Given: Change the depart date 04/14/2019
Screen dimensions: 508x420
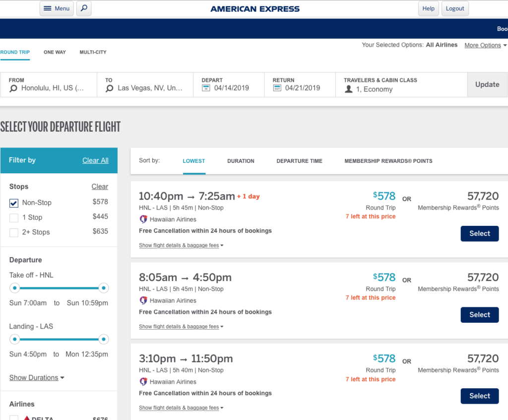Looking at the screenshot, I should pos(232,88).
